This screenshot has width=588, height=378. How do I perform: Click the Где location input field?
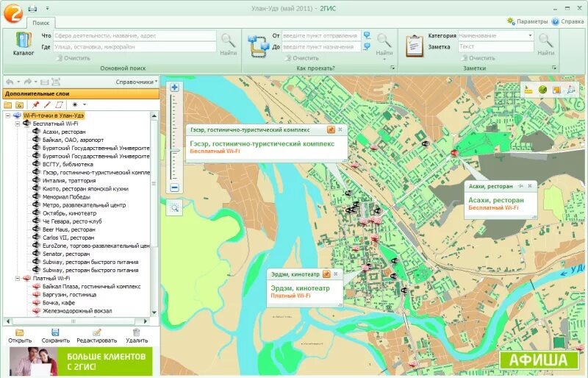pyautogui.click(x=135, y=47)
